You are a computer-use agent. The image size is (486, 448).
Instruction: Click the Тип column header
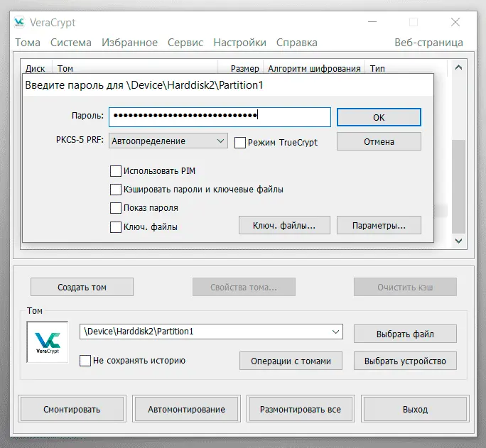[x=406, y=68]
